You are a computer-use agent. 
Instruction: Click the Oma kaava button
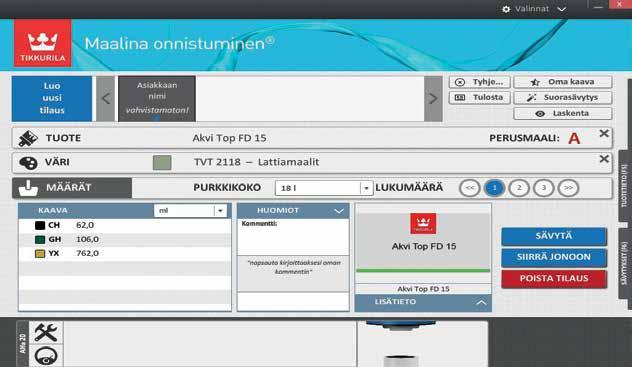pos(563,82)
